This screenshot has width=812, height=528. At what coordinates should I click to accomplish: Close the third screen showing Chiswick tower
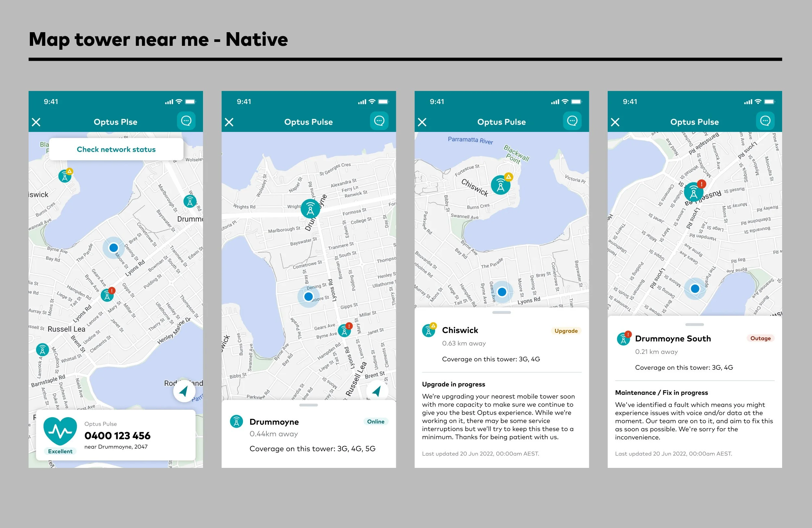pos(422,122)
